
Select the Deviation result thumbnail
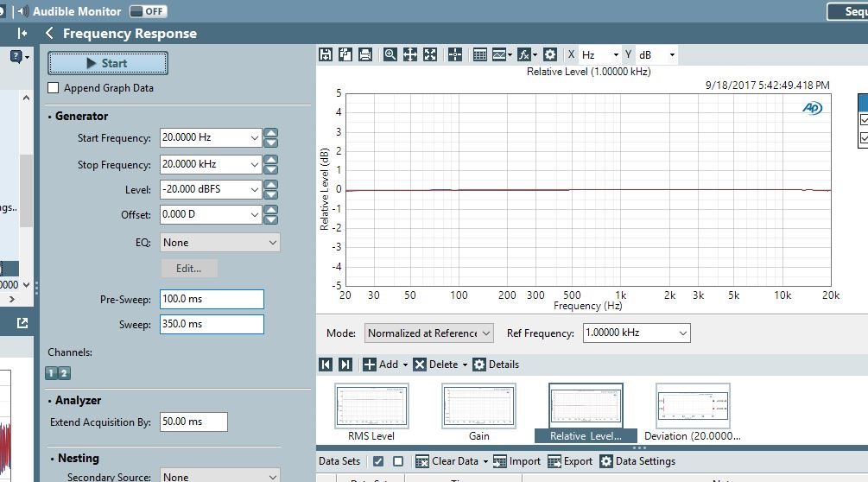click(693, 413)
